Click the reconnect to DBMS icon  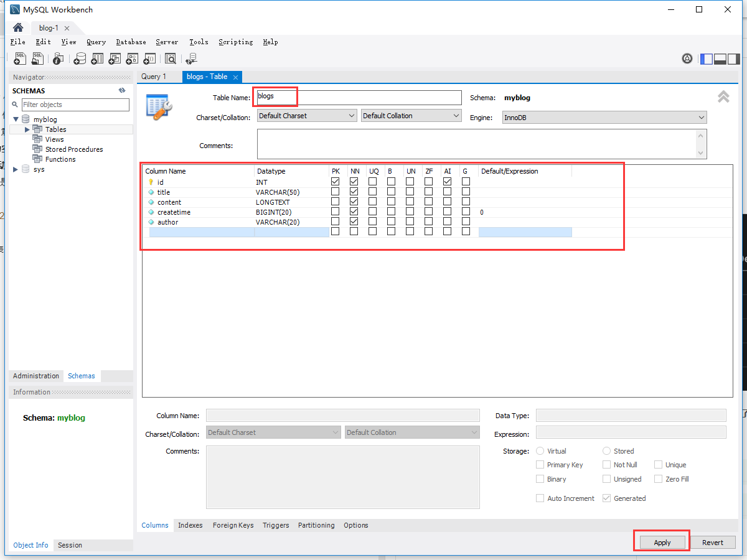191,58
